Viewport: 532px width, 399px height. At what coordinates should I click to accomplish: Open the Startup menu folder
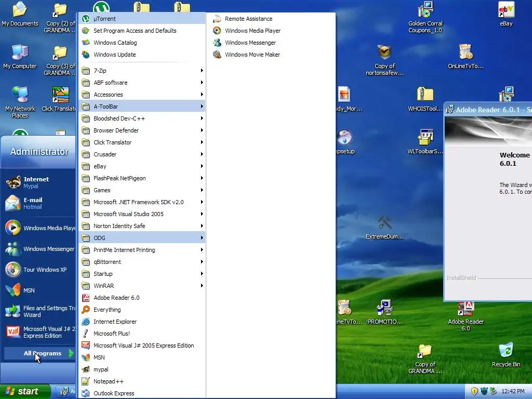click(x=142, y=273)
